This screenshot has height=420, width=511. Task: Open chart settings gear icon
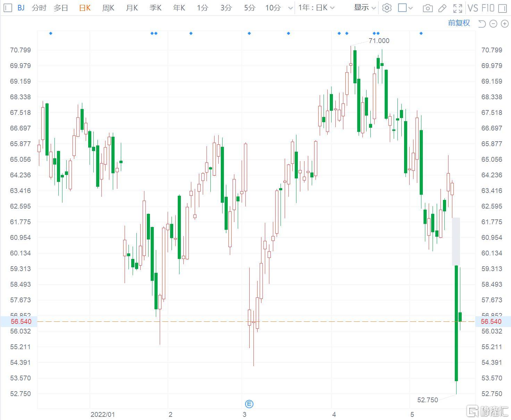pyautogui.click(x=387, y=8)
